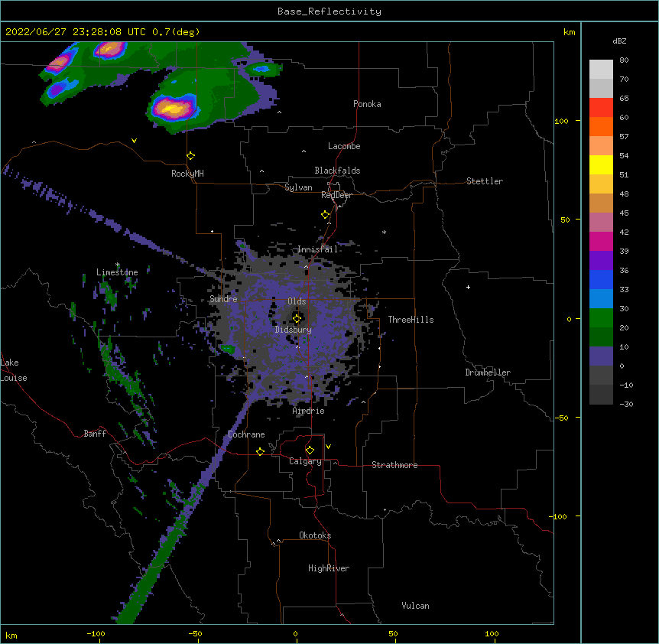
Task: Click the Okotoks city label
Action: [315, 535]
